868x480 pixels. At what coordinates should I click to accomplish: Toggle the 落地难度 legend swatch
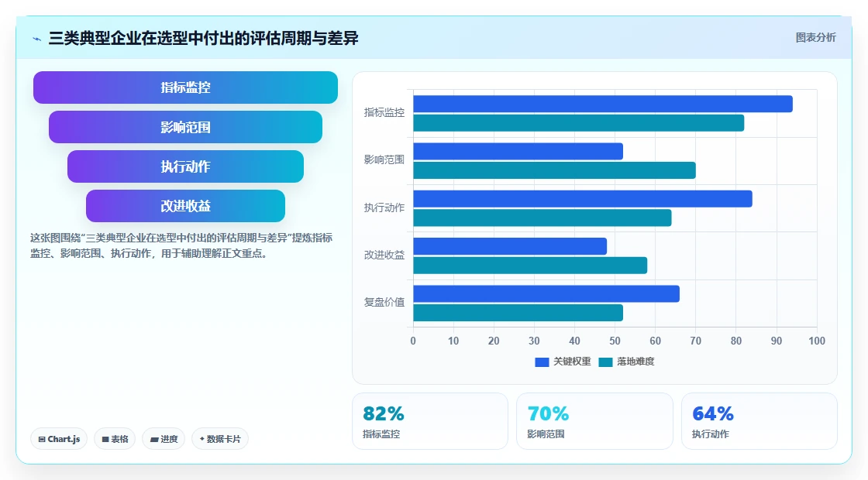click(605, 362)
